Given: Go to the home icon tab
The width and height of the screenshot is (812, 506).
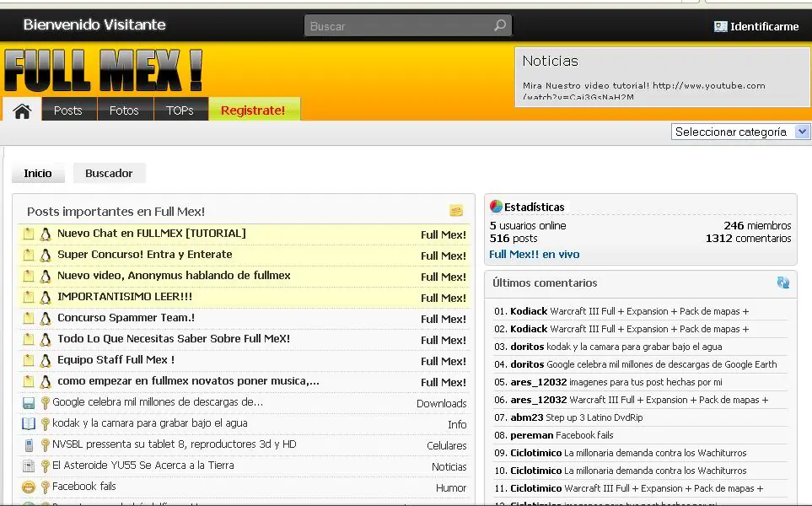Looking at the screenshot, I should click(x=22, y=110).
